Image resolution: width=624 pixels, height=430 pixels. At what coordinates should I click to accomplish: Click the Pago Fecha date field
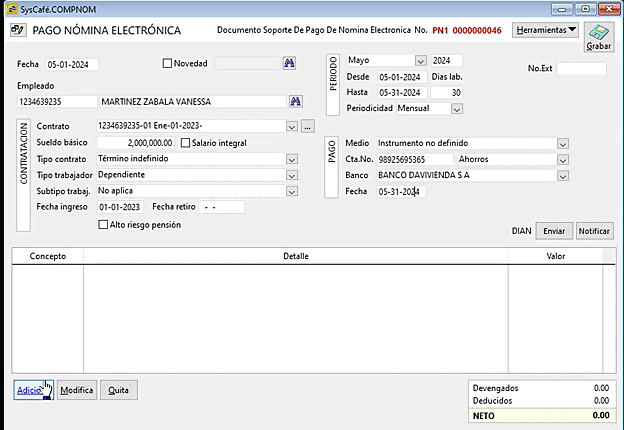point(401,192)
